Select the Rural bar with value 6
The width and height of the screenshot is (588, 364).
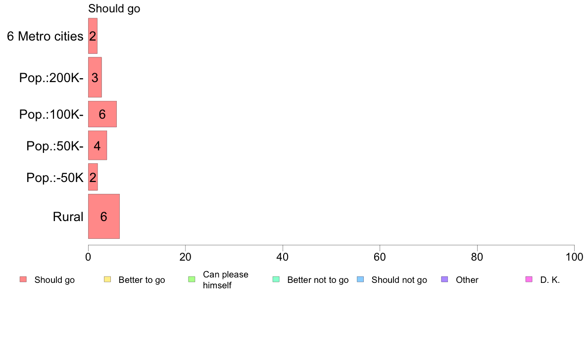104,216
